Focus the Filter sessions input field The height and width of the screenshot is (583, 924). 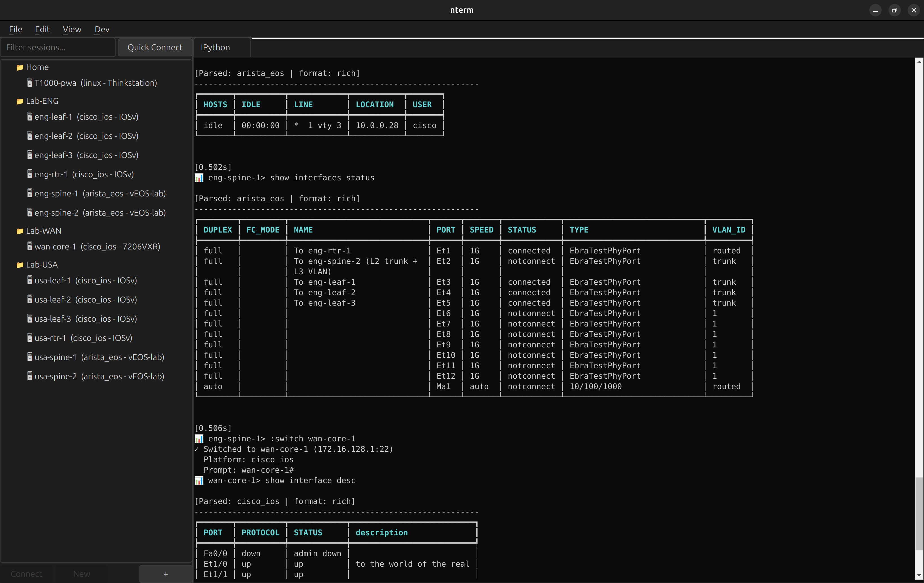pyautogui.click(x=58, y=47)
